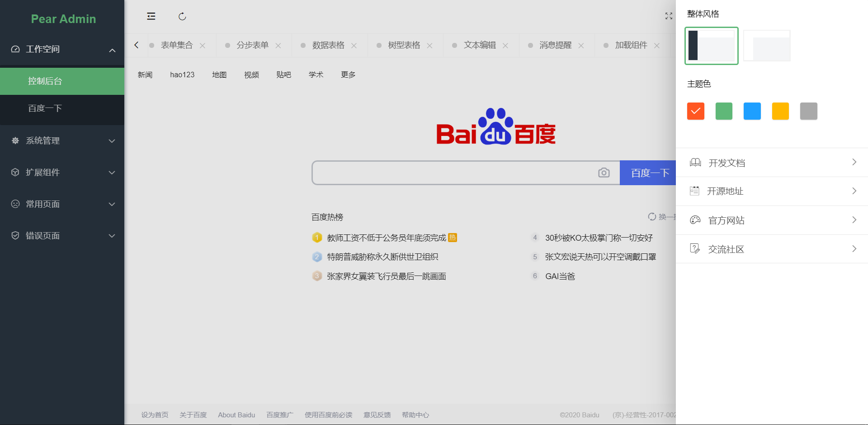Click the 常用页面 face icon
The height and width of the screenshot is (425, 868).
click(15, 204)
